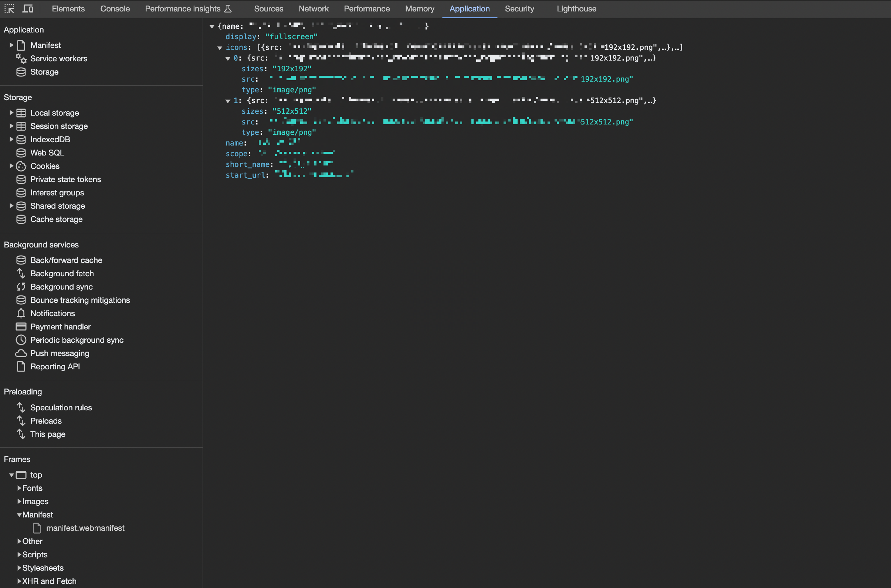
Task: Click the Service workers gear icon
Action: tap(21, 58)
